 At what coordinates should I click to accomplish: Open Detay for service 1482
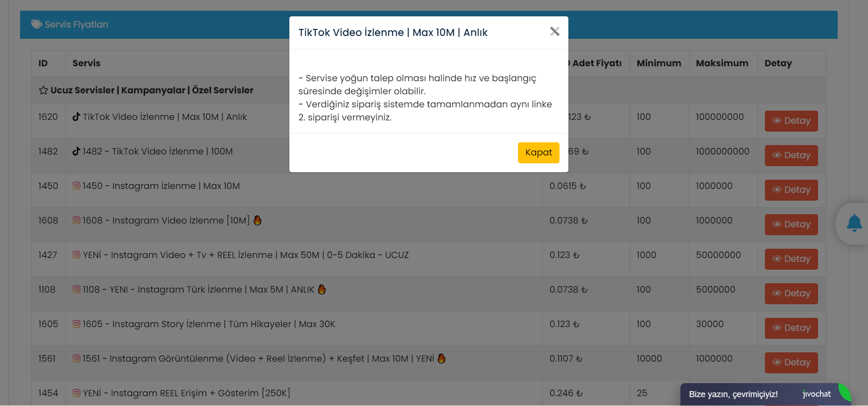(x=791, y=155)
